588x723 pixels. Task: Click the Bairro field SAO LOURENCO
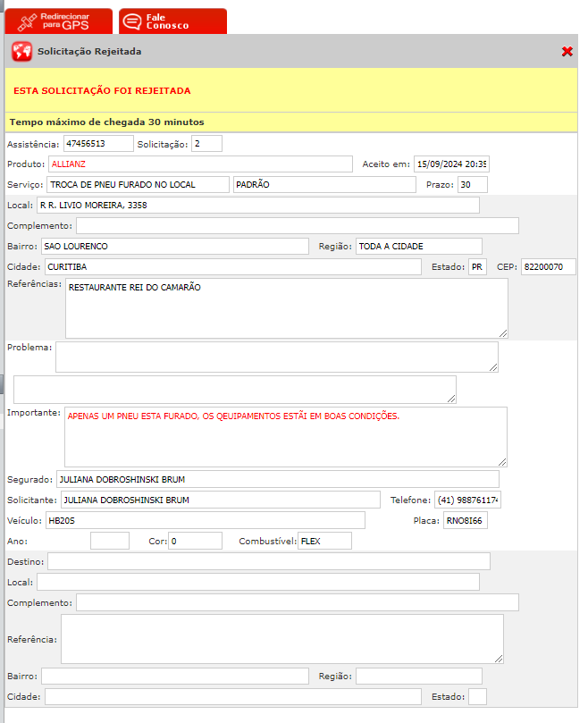pyautogui.click(x=175, y=247)
